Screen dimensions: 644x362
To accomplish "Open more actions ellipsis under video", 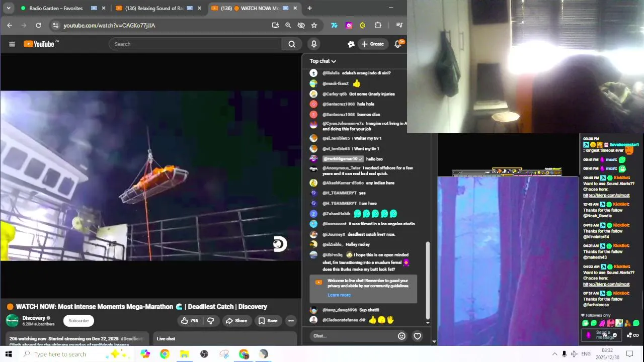I will [x=291, y=321].
